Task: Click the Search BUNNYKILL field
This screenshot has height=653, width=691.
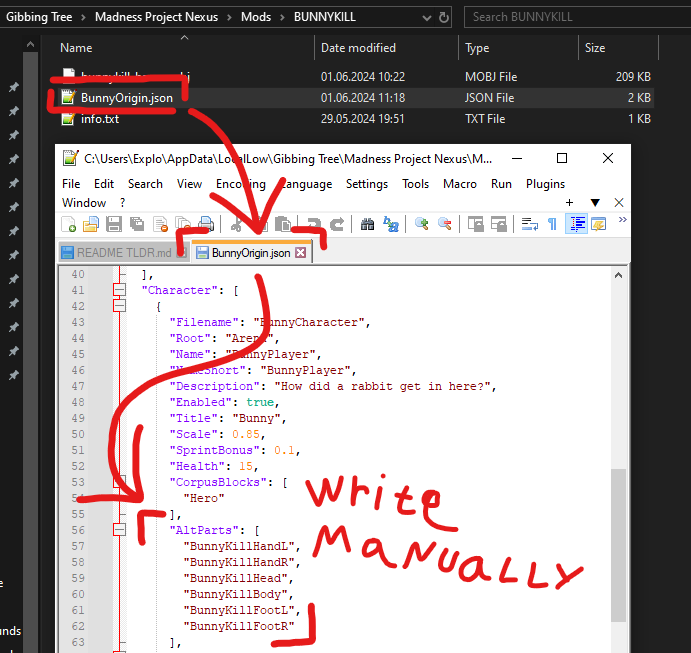Action: 577,17
